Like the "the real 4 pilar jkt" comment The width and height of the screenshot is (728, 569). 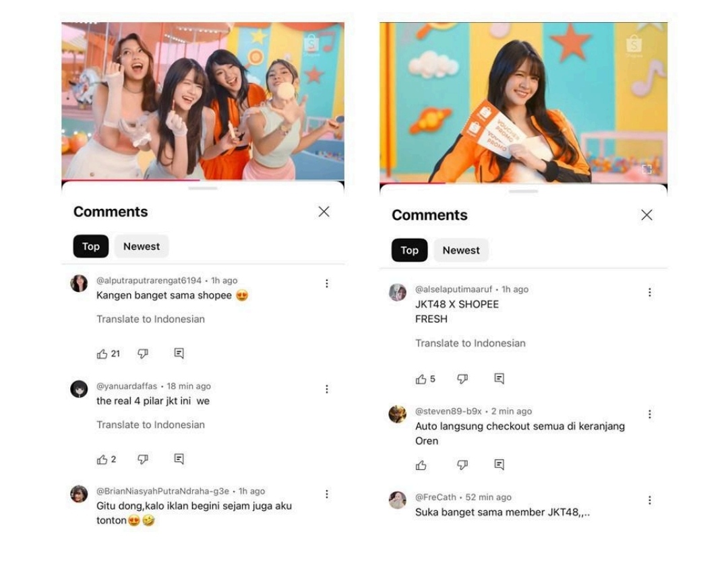[102, 459]
